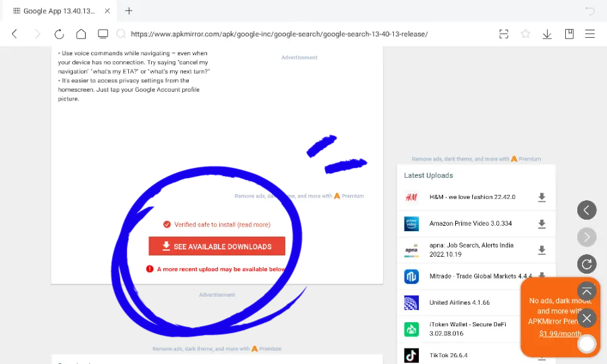607x364 pixels.
Task: Go back using browser back arrow
Action: (15, 34)
